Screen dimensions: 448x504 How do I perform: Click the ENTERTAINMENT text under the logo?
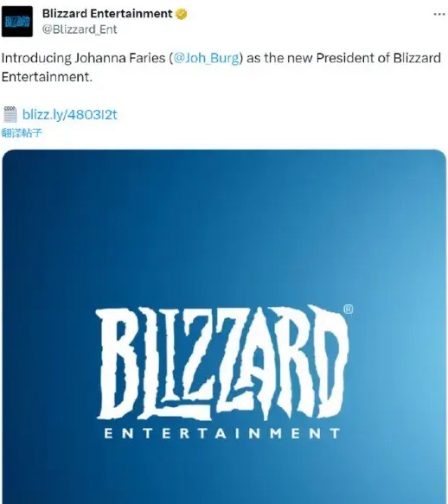(222, 433)
